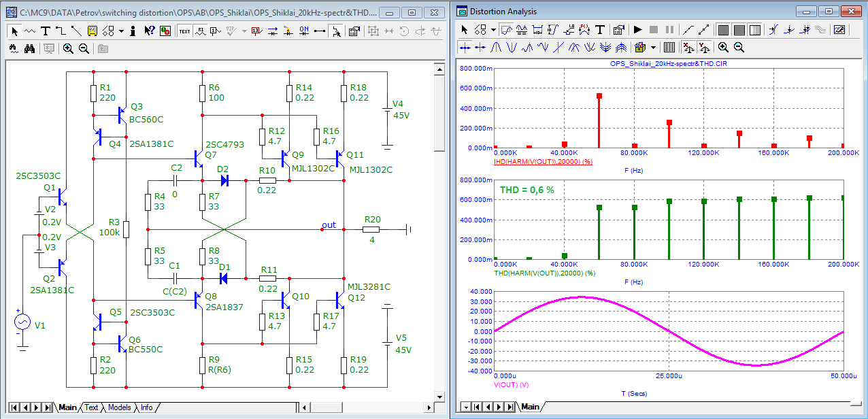Zoom out in the schematic window

click(84, 49)
